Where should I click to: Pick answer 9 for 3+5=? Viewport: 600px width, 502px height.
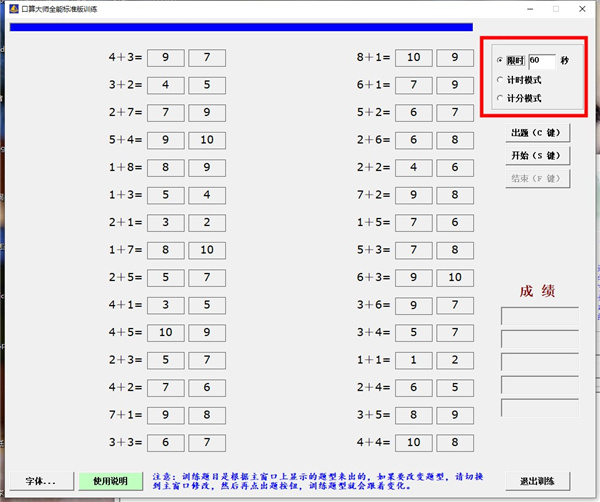[x=455, y=416]
